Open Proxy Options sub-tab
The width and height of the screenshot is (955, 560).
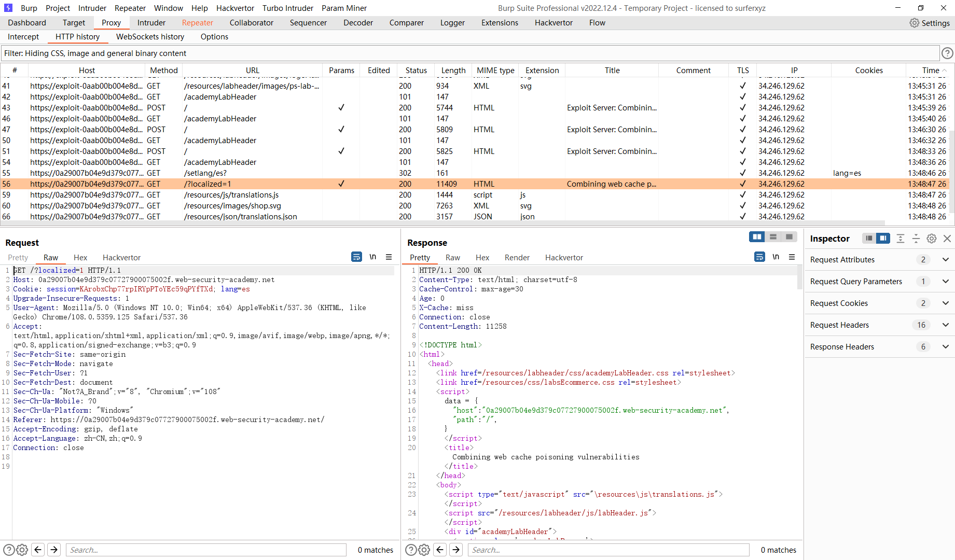(x=214, y=37)
